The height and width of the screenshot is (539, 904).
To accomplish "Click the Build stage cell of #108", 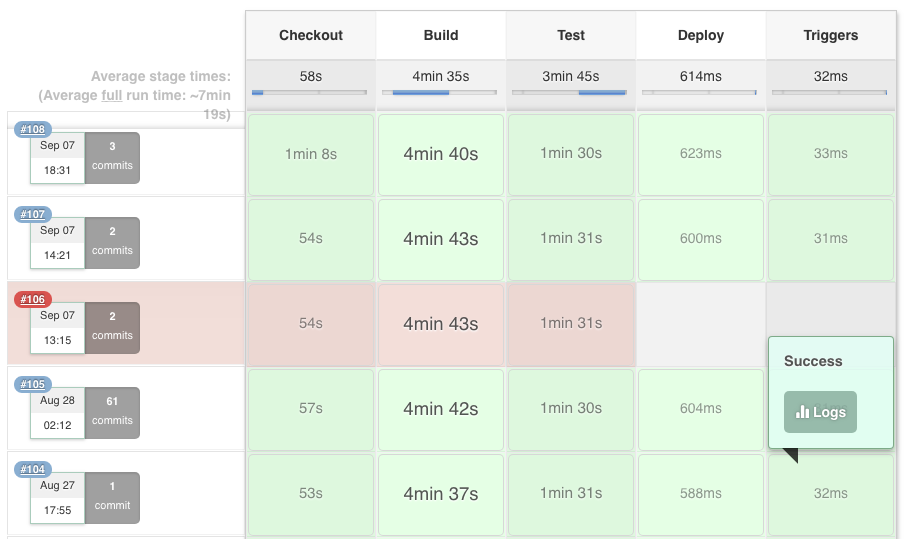I will coord(441,154).
